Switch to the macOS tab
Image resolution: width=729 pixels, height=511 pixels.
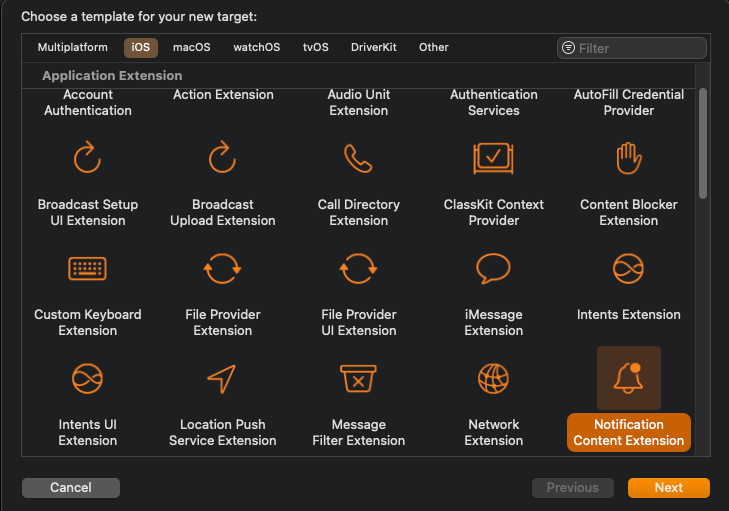click(192, 47)
